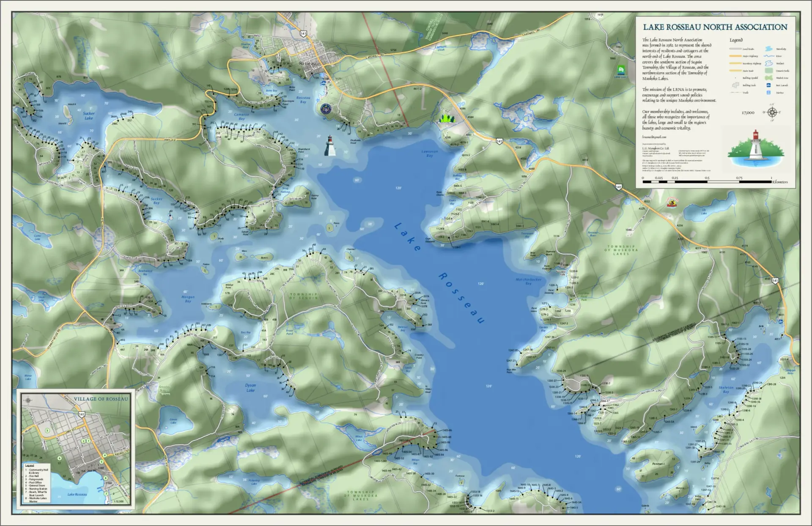The image size is (812, 526).
Task: Select the Waterbody symbol in the Legend
Action: (768, 49)
